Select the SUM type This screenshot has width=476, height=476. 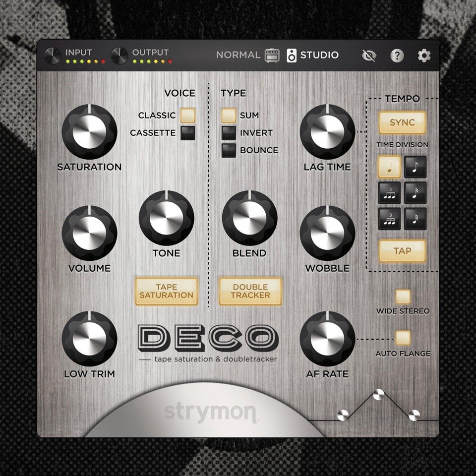(x=229, y=116)
